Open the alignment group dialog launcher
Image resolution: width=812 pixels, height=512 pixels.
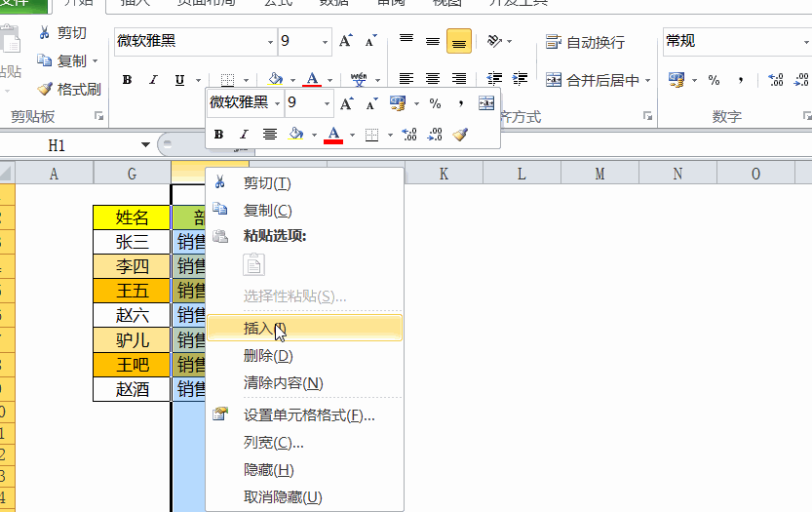647,116
